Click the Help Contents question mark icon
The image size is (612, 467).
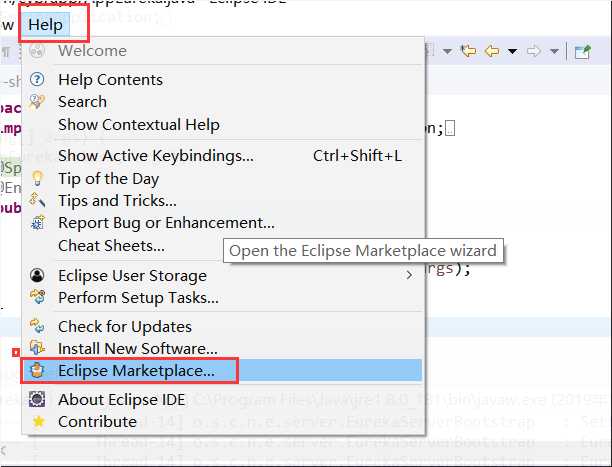38,79
